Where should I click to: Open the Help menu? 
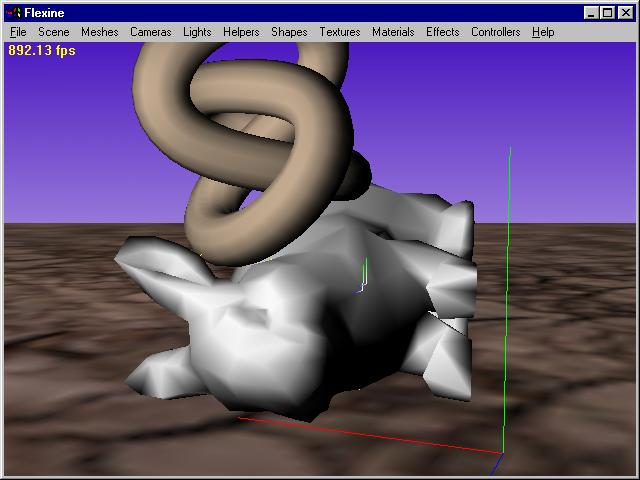pyautogui.click(x=543, y=32)
